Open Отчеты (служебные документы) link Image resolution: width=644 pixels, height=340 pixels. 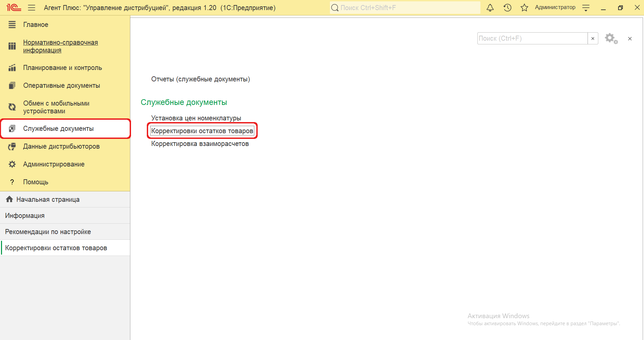pyautogui.click(x=201, y=79)
